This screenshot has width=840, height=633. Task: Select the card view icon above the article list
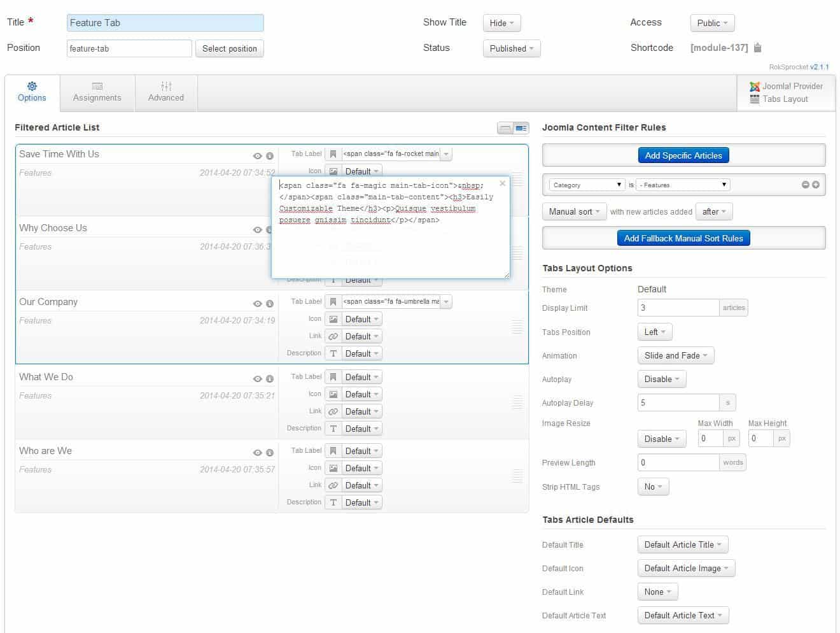tap(520, 127)
